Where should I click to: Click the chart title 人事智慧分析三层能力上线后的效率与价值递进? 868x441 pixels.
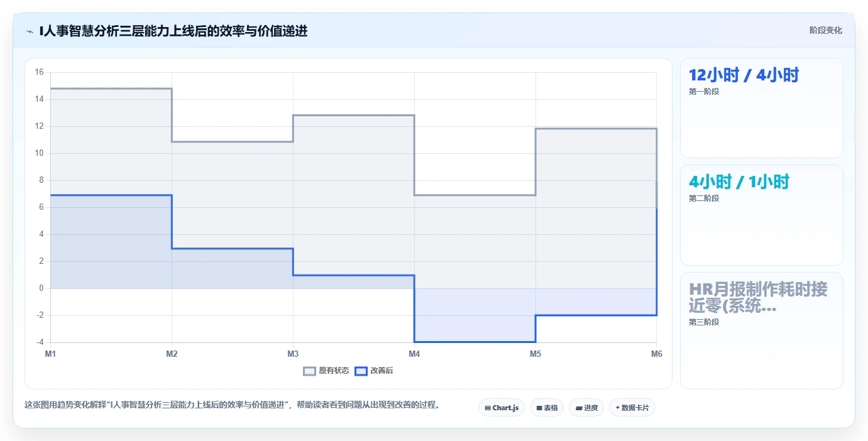pyautogui.click(x=173, y=31)
